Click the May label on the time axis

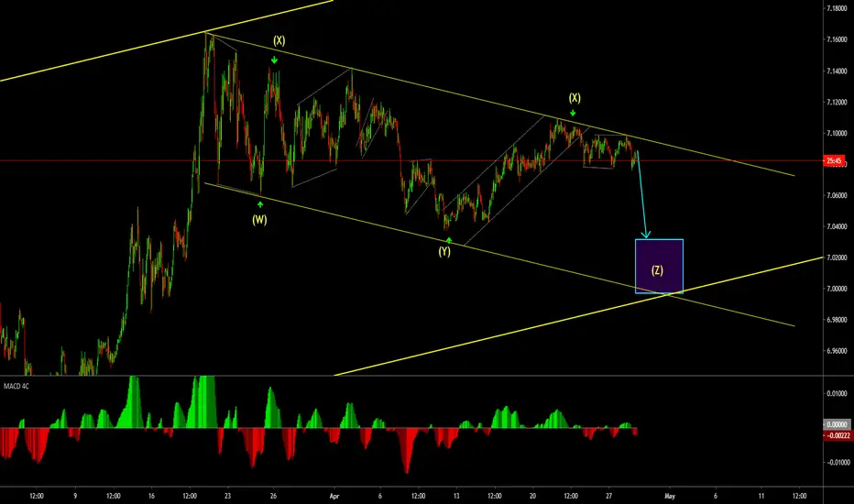(670, 497)
